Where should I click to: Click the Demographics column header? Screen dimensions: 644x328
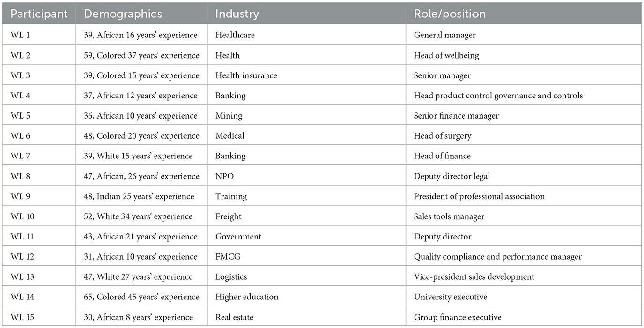123,14
